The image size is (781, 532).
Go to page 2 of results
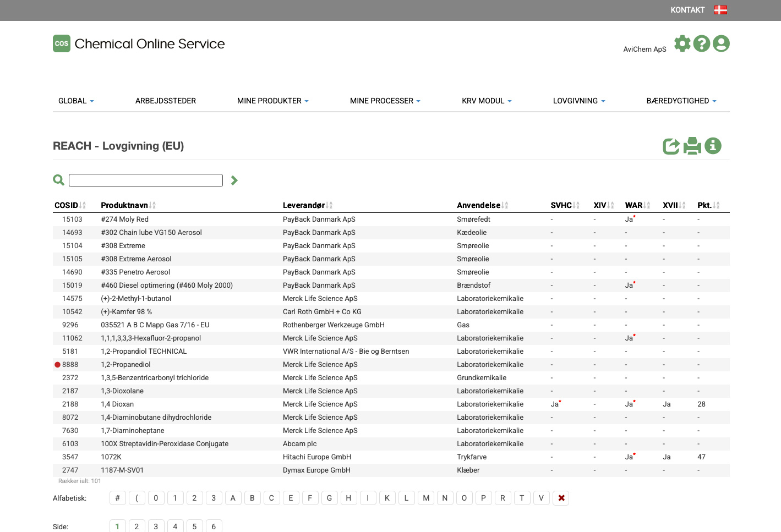point(136,526)
